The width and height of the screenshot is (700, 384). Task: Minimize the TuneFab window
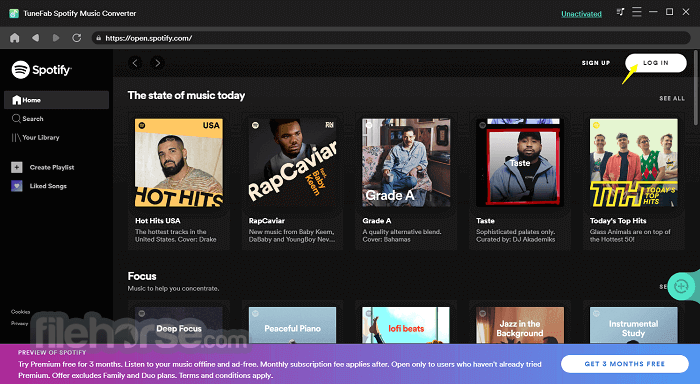coord(653,12)
